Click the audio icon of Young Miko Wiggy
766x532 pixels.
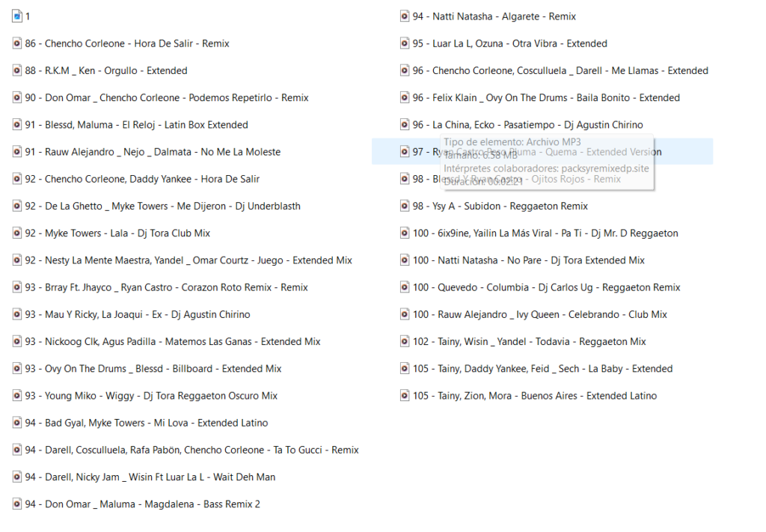pos(17,395)
